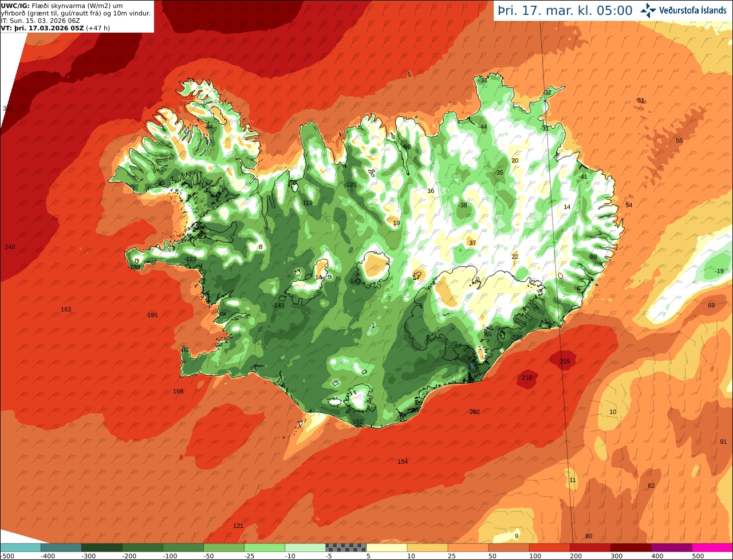Pick the dark red swatch between 300 and 400
This screenshot has width=733, height=560.
click(x=630, y=547)
